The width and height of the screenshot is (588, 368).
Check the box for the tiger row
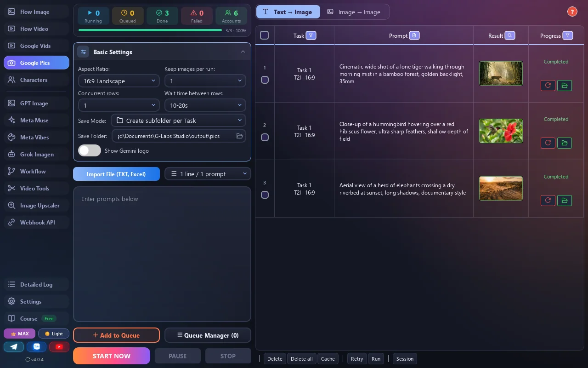pos(265,80)
